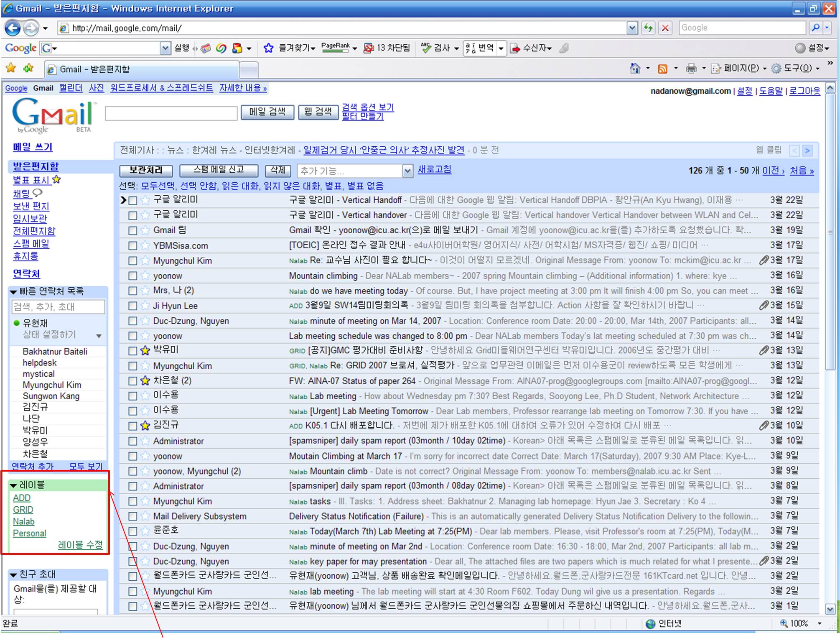Click the search magnifier icon in IE search box

(815, 28)
